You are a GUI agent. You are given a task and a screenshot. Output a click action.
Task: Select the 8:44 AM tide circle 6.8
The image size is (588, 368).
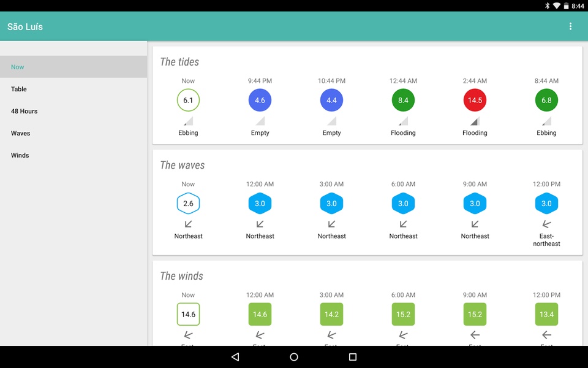coord(546,100)
